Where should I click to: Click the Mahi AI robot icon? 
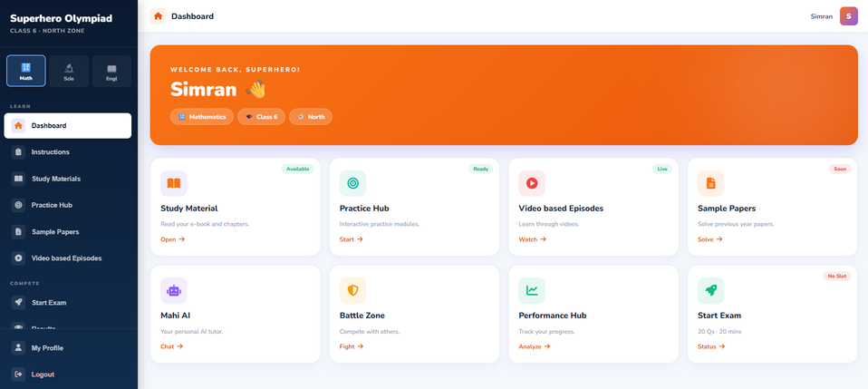174,290
